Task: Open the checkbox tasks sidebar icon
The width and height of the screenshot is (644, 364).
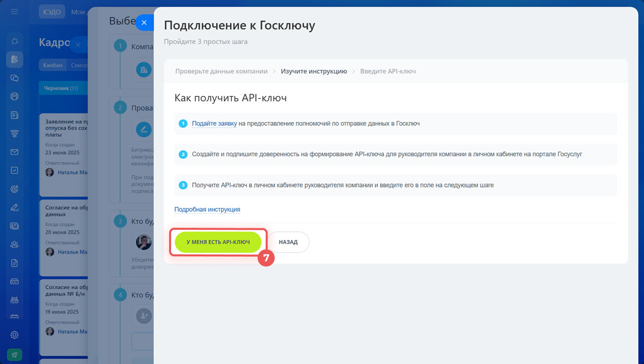Action: (15, 170)
